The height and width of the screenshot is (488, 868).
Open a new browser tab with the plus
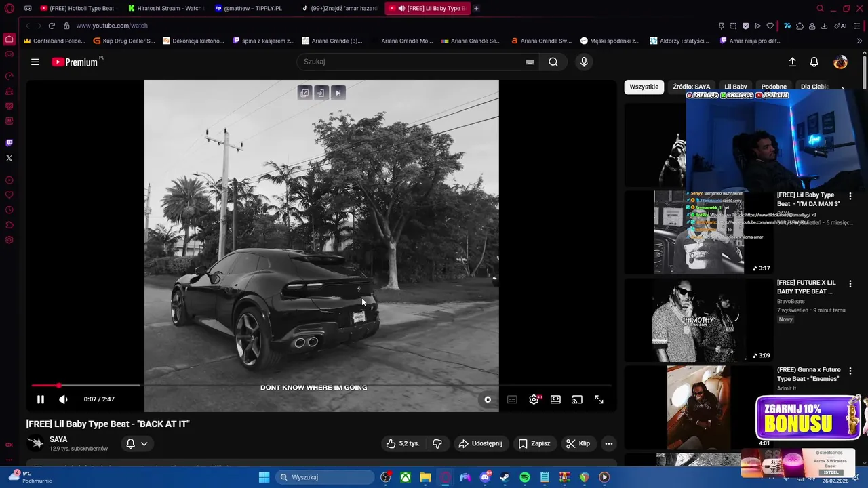[476, 8]
